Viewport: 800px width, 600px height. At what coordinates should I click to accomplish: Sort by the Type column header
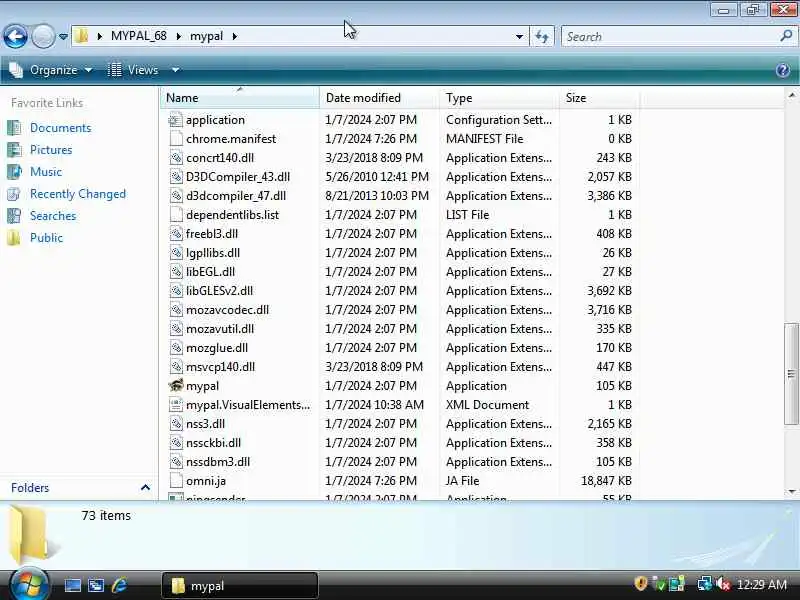click(x=499, y=98)
